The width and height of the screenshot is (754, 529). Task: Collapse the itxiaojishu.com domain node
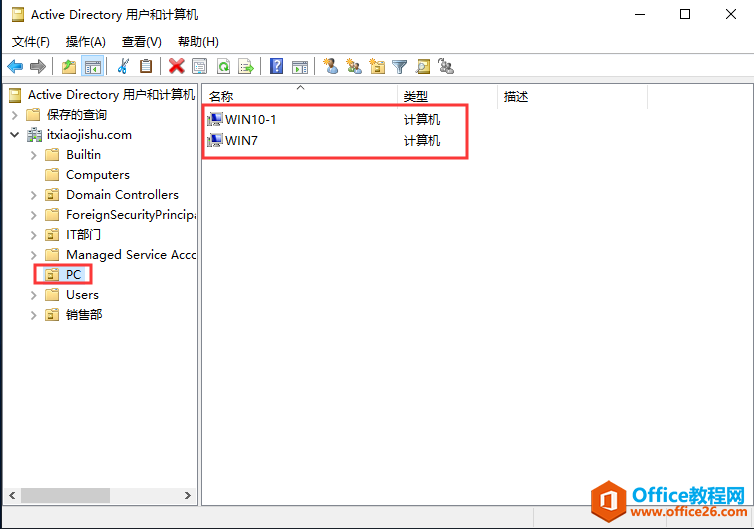point(14,135)
